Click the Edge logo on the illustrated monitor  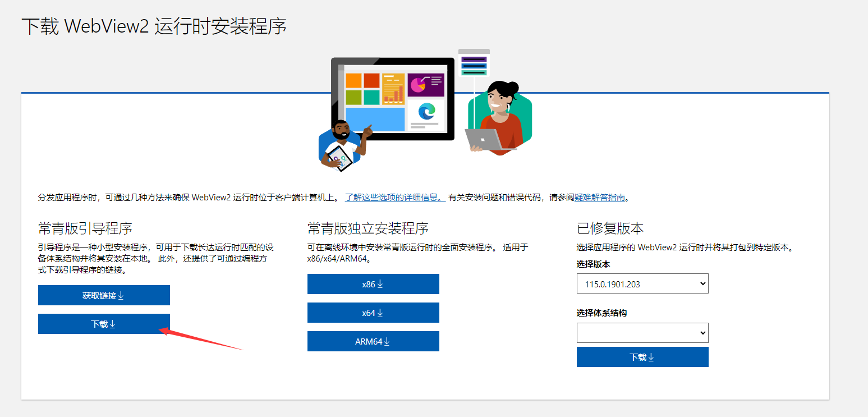pos(426,112)
